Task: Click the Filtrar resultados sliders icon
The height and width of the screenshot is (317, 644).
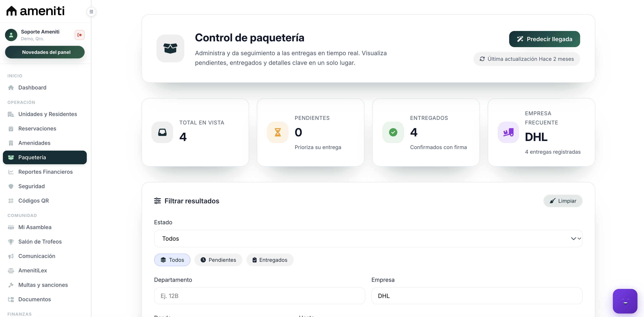Action: (x=157, y=201)
